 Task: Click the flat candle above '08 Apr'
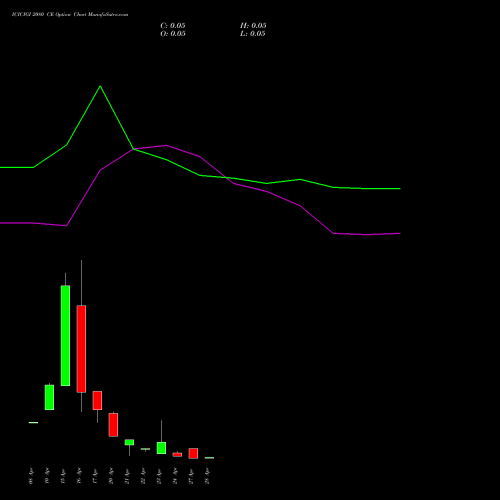click(33, 422)
